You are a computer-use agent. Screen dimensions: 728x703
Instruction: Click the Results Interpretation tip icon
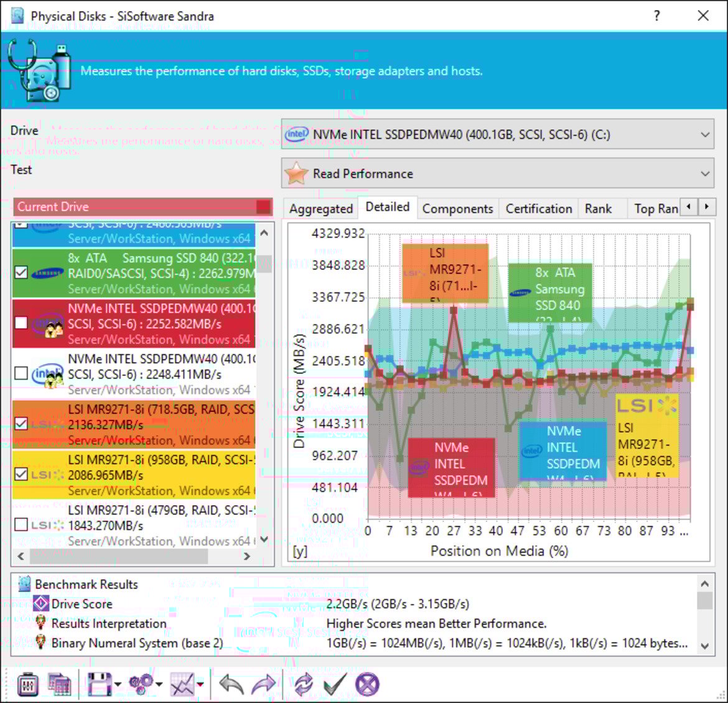[41, 623]
